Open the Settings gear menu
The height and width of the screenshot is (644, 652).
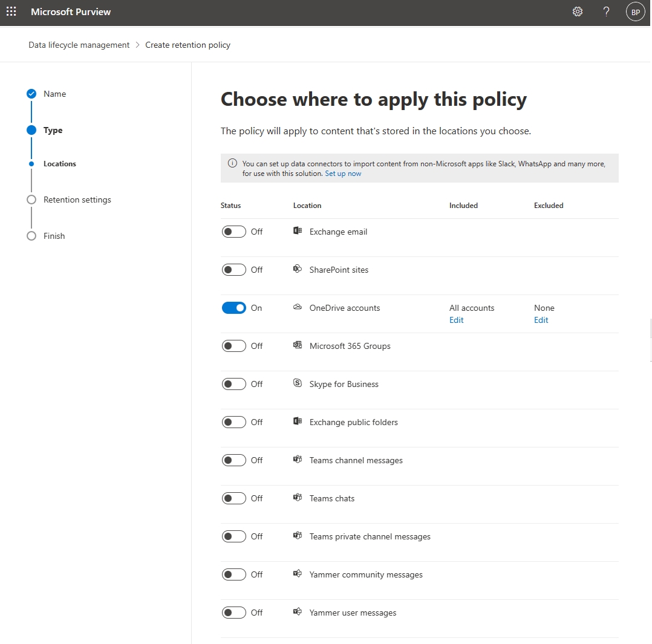pos(577,11)
